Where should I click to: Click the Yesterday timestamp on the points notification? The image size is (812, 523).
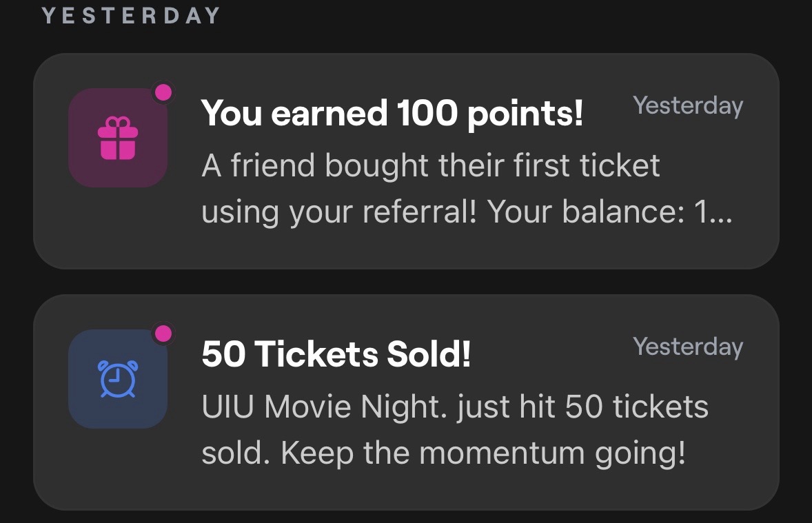click(x=687, y=106)
